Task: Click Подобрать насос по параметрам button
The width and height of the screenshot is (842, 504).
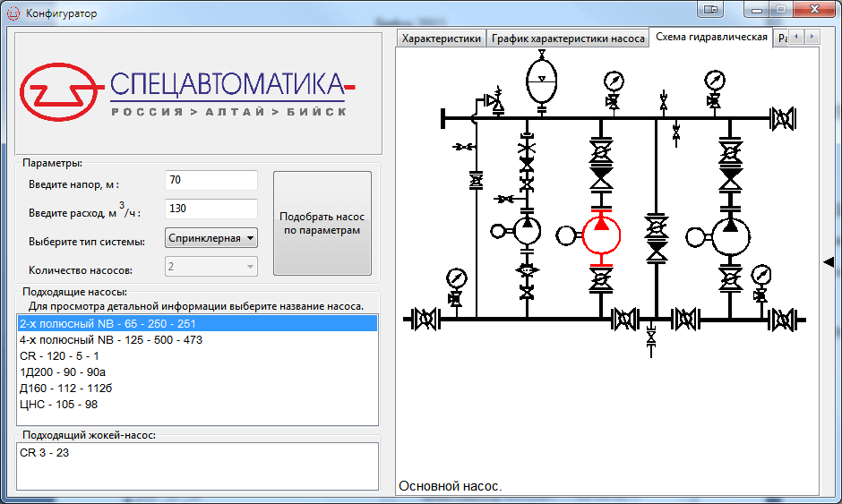Action: (x=322, y=223)
